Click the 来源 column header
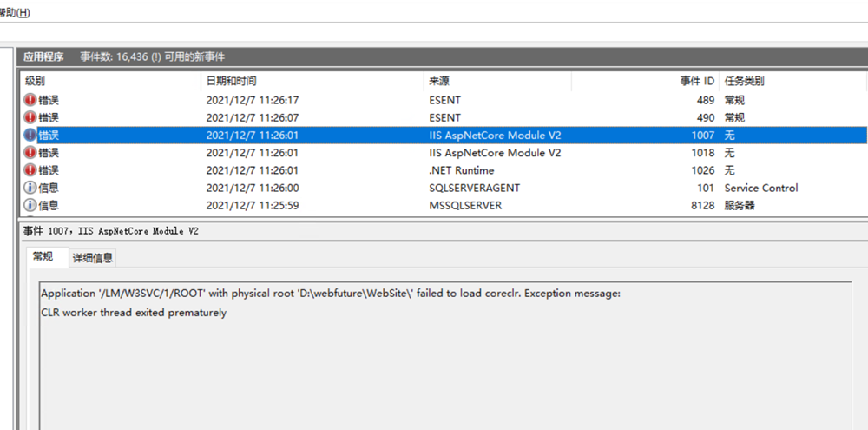 439,81
